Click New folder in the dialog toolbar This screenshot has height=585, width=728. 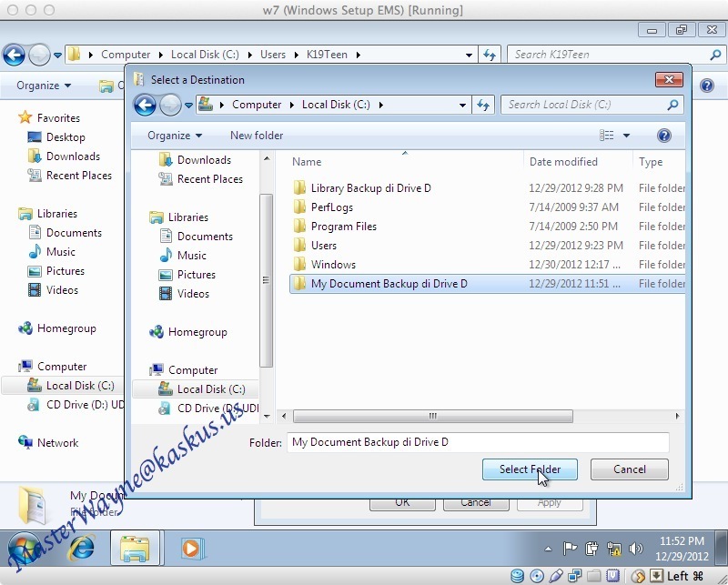[257, 136]
